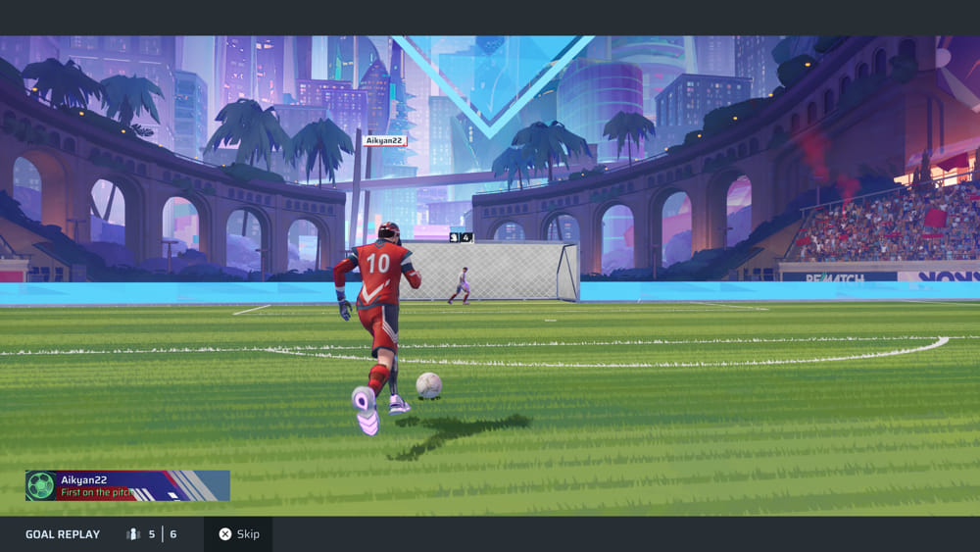Image resolution: width=980 pixels, height=552 pixels.
Task: Click the goalkeeper standing in the goal
Action: (462, 284)
